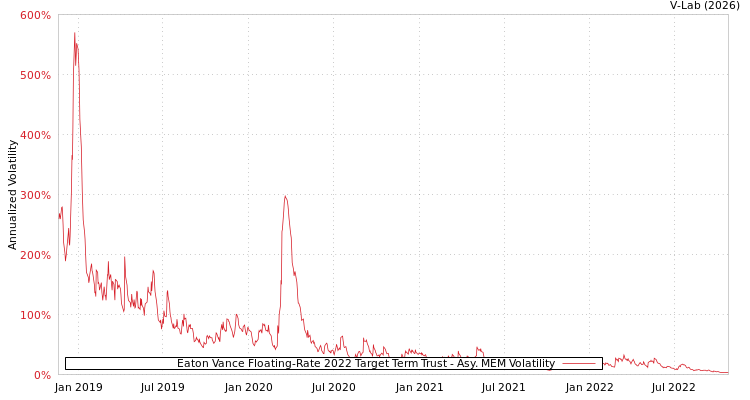Select the 100% y-axis label

(35, 315)
